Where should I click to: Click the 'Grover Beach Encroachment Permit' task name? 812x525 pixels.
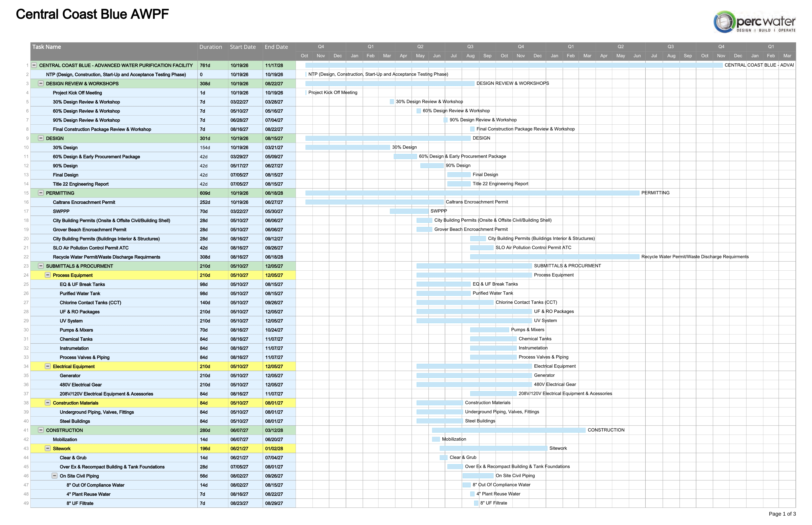89,229
